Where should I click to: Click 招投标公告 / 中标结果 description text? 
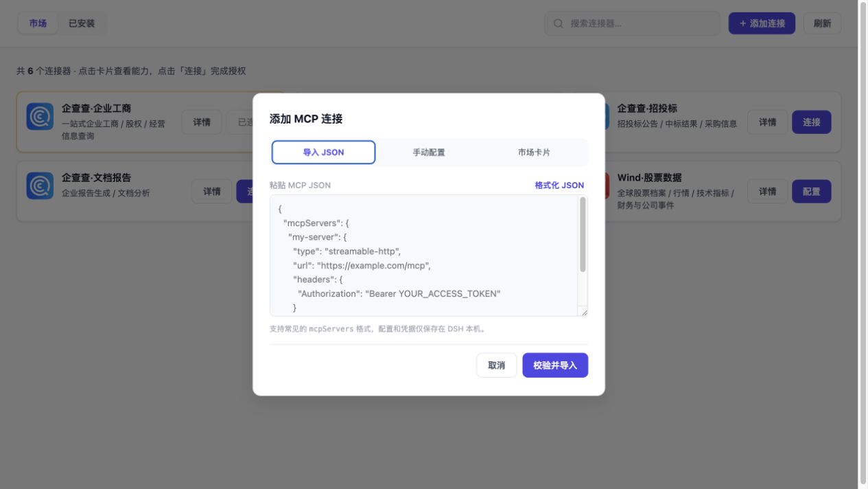(x=677, y=124)
